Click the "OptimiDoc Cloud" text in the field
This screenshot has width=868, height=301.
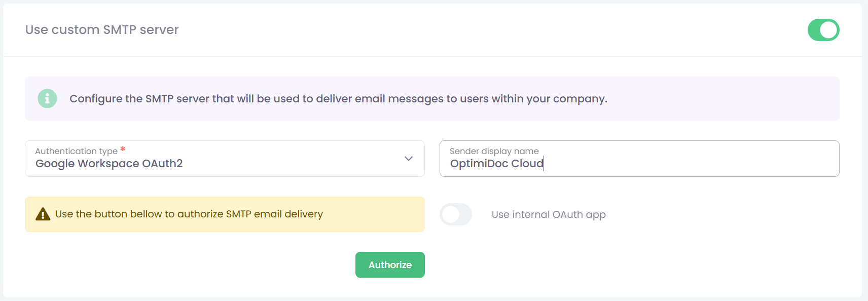click(x=496, y=164)
